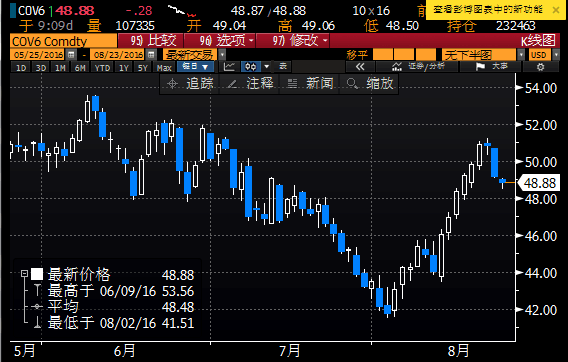This screenshot has width=568, height=362.
Task: Open 大事 events flag option
Action: click(491, 67)
